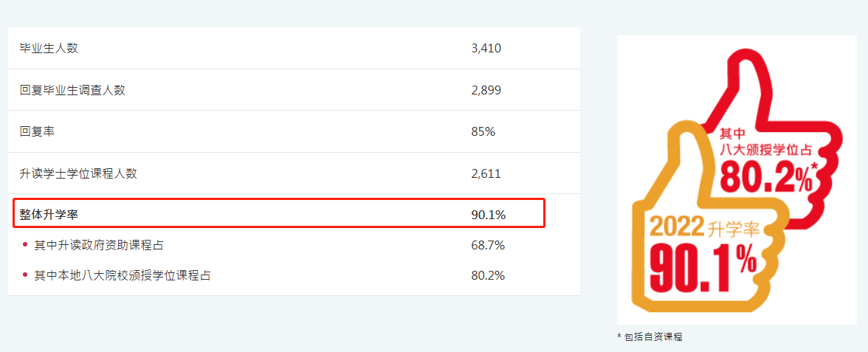This screenshot has height=352, width=868.
Task: Select the 升读学士学位课程人数 label
Action: click(x=78, y=174)
